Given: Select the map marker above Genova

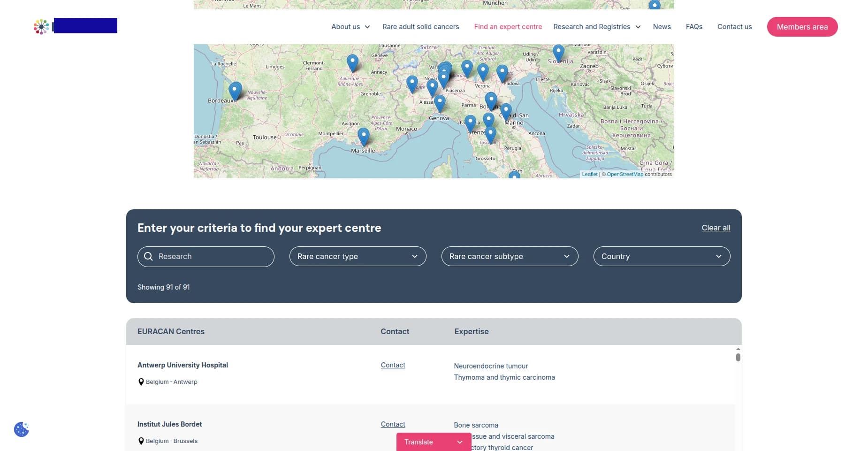Looking at the screenshot, I should (x=440, y=103).
